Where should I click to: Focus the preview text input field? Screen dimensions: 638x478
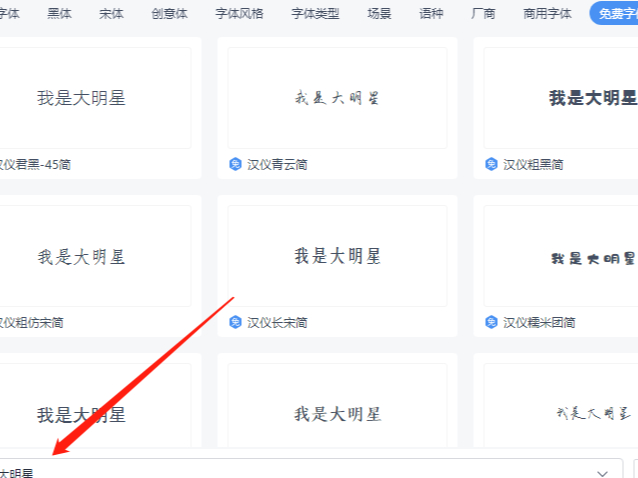(311, 469)
